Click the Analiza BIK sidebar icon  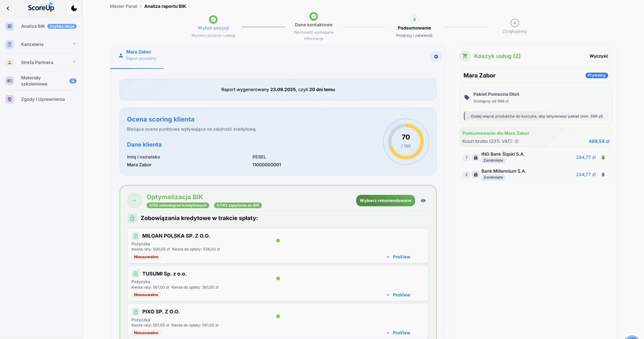10,26
